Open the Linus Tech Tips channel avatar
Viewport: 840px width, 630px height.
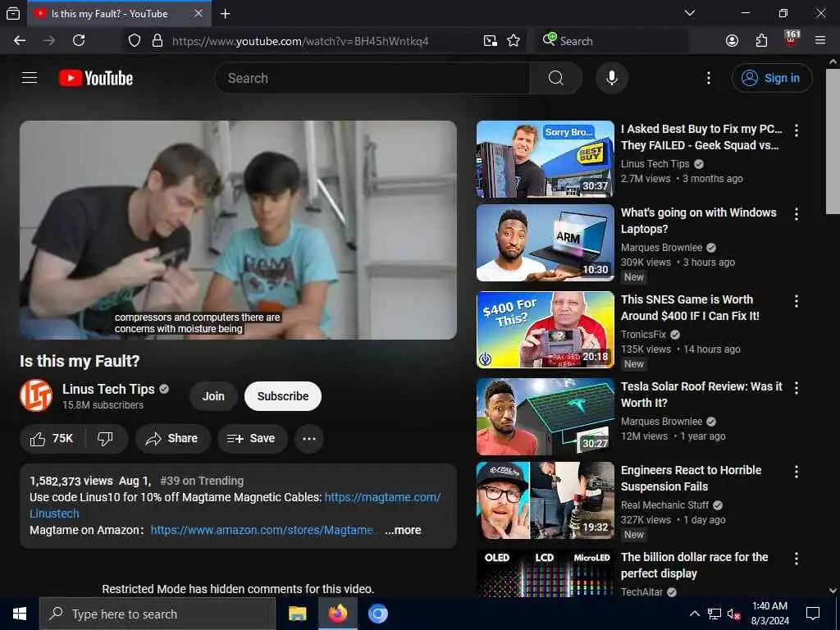click(36, 396)
